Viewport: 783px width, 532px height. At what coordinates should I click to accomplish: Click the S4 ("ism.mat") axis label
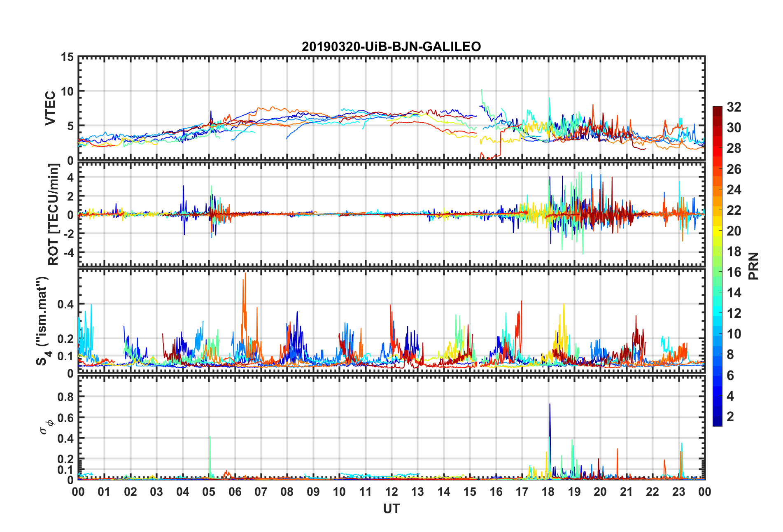click(42, 321)
